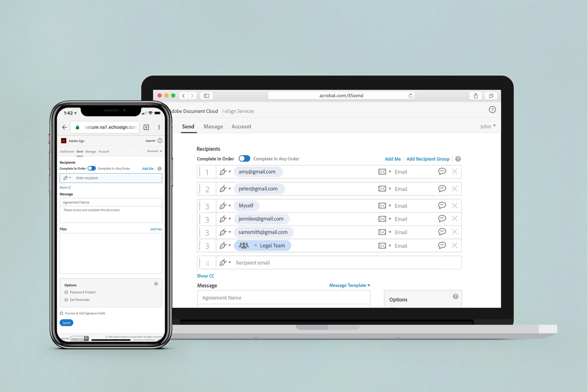Open role dropdown in phone recipient field

67,178
